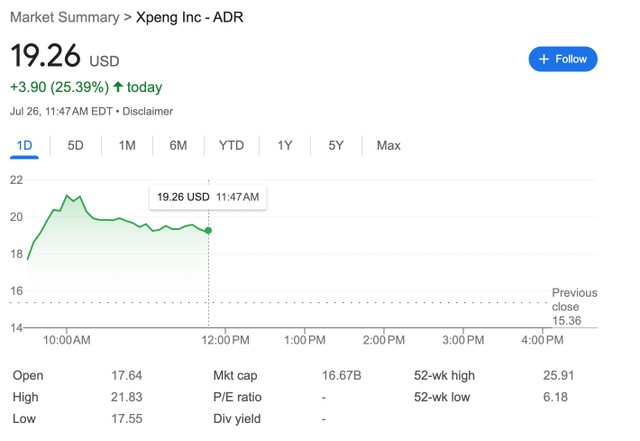The width and height of the screenshot is (640, 441).
Task: Switch to the 5D chart tab
Action: (75, 146)
